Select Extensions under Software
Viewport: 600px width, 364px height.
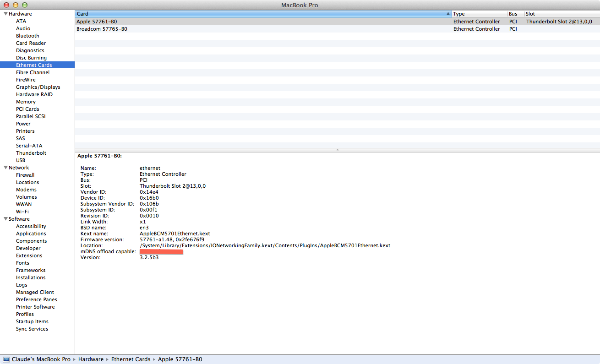tap(29, 255)
